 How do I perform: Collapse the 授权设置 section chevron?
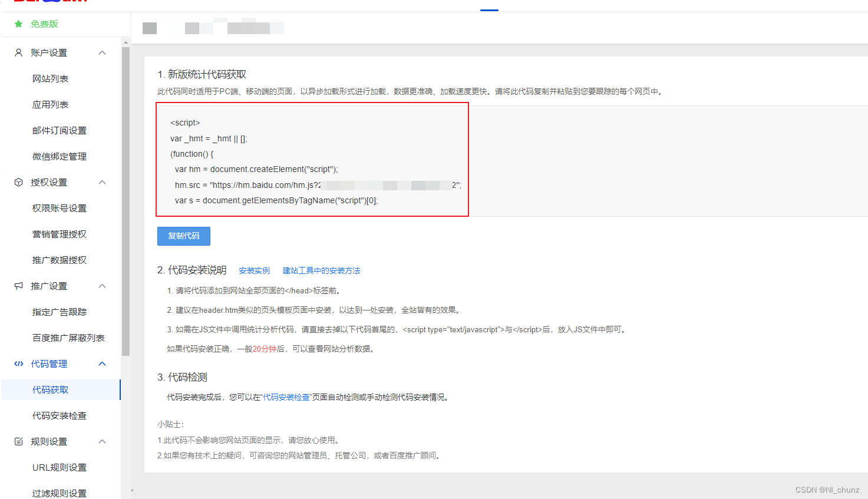pos(102,182)
